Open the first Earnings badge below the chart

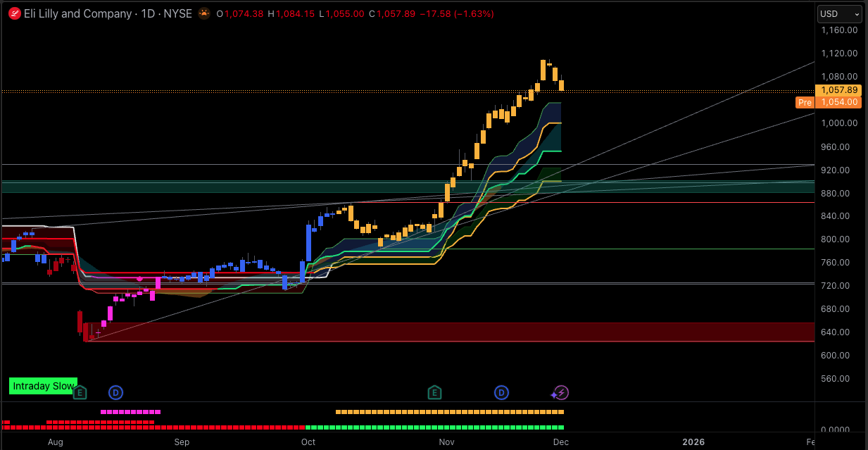click(80, 392)
